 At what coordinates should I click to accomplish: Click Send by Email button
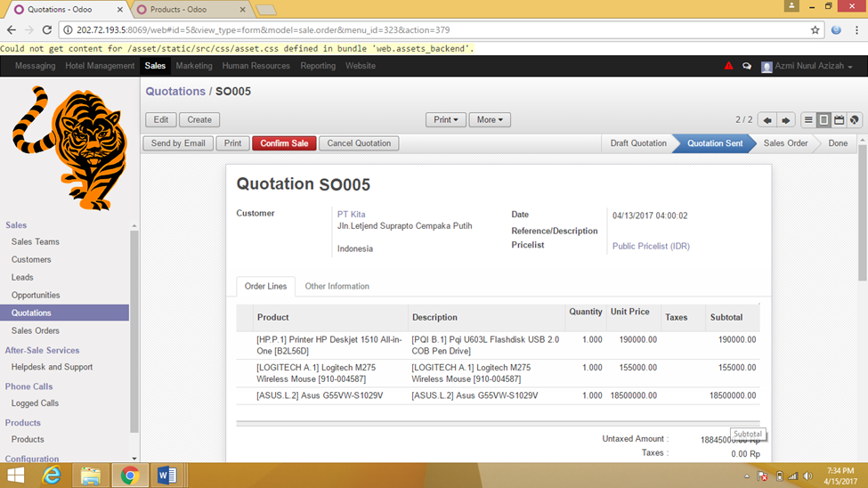pyautogui.click(x=178, y=143)
